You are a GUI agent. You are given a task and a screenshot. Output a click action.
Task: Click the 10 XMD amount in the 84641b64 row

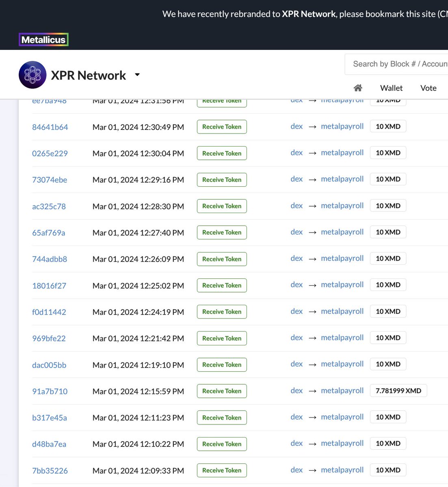388,126
